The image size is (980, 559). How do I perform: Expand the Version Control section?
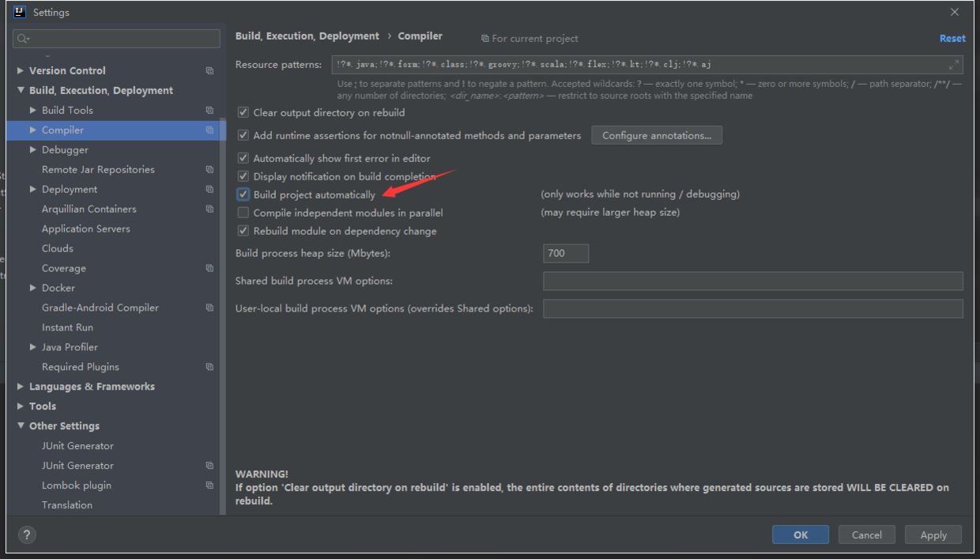click(x=21, y=71)
